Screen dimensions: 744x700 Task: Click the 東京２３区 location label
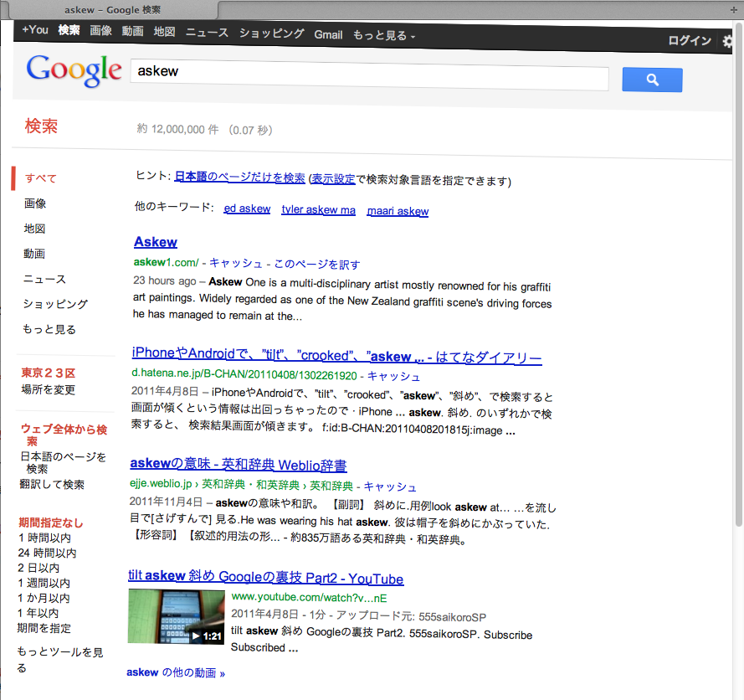[x=49, y=373]
